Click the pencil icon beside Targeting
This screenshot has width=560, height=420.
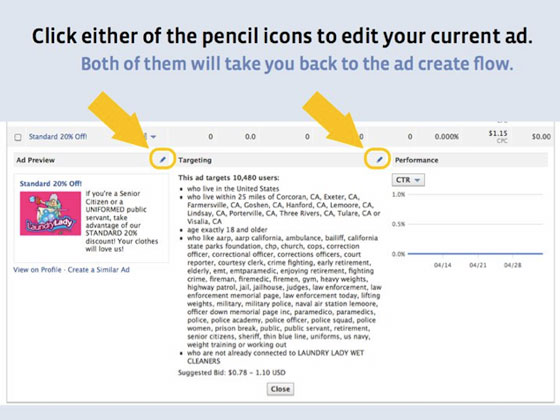(x=379, y=159)
